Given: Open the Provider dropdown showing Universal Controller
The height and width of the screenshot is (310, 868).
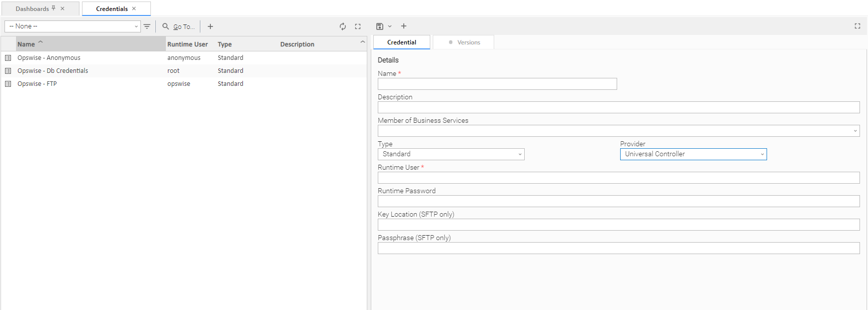Looking at the screenshot, I should 693,154.
